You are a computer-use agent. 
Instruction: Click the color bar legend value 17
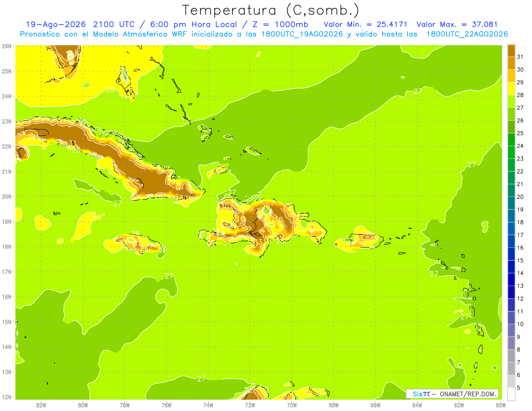click(x=520, y=235)
